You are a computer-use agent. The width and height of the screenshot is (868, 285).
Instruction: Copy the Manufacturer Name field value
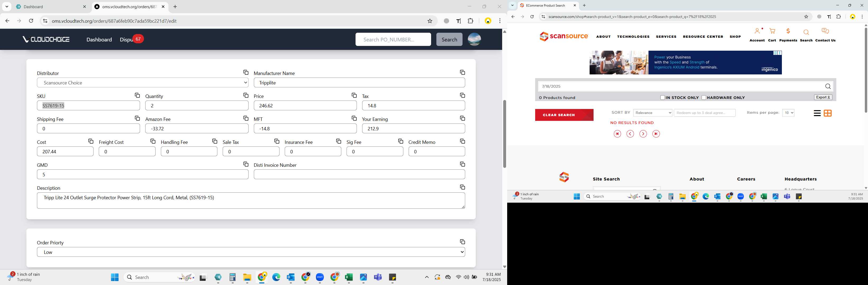coord(462,72)
